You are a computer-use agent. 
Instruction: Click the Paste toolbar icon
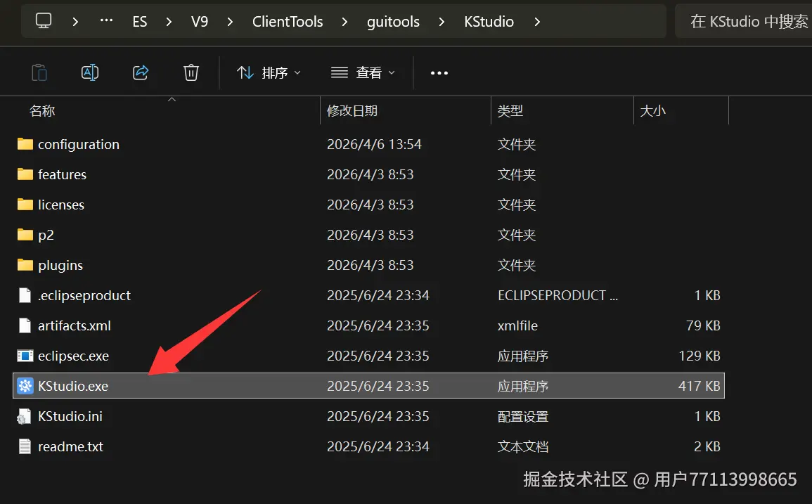point(39,72)
